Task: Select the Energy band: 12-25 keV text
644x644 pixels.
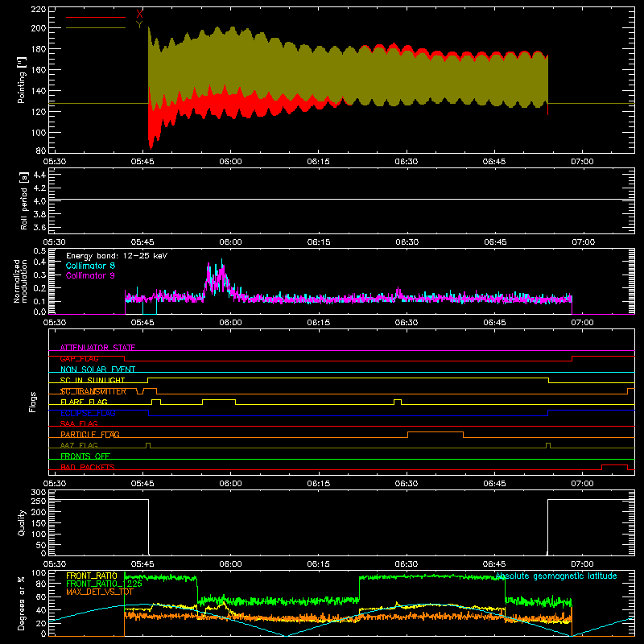Action: pyautogui.click(x=117, y=256)
